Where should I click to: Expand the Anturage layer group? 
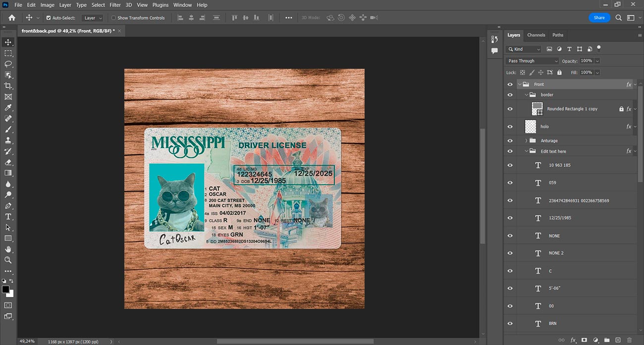pyautogui.click(x=526, y=141)
